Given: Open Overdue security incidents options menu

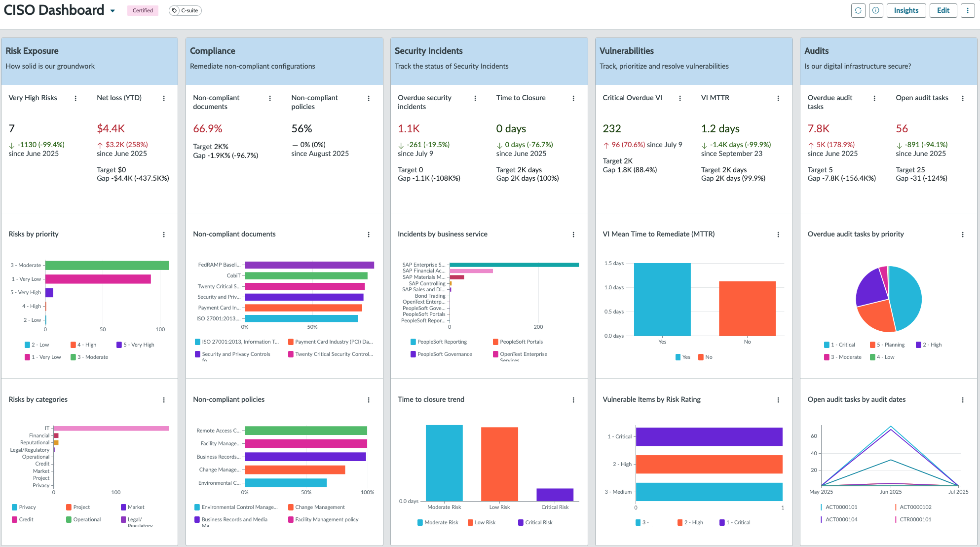Looking at the screenshot, I should click(475, 98).
